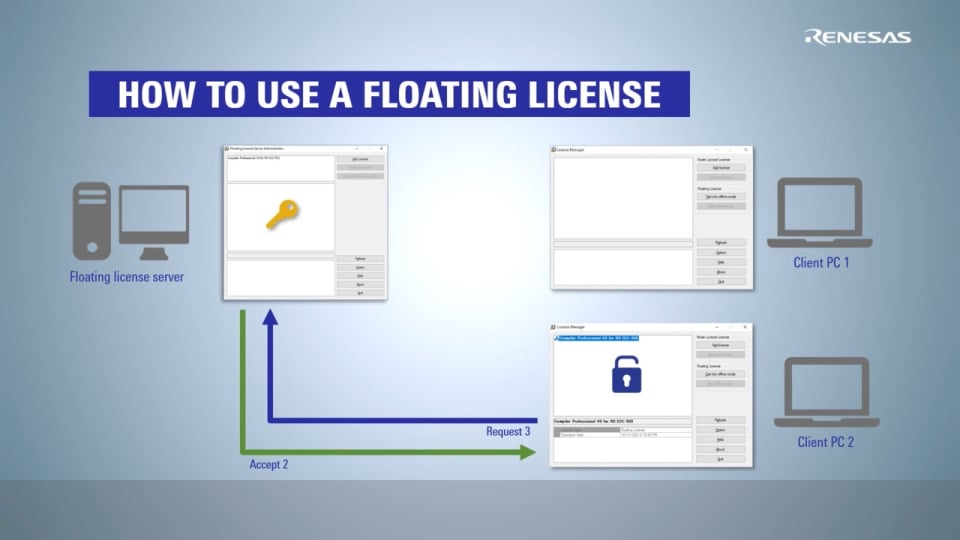Click the blue Request arrow head
The width and height of the screenshot is (960, 540).
point(269,318)
